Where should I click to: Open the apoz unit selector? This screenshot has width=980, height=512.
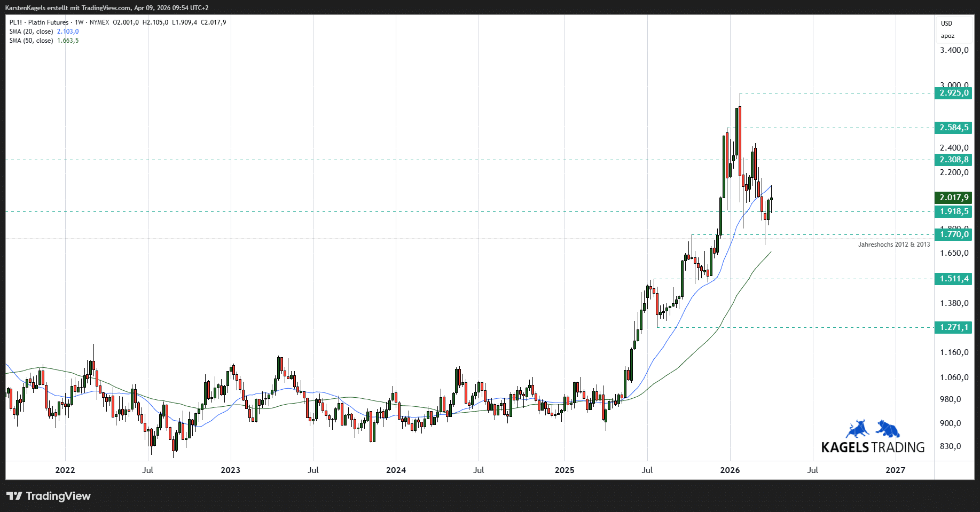[947, 36]
